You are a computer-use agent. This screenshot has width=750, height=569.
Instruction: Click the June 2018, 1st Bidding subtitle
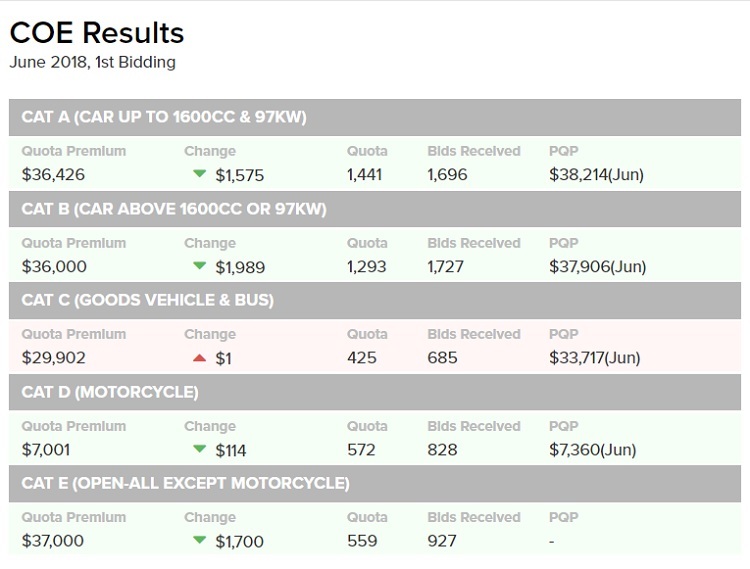92,62
